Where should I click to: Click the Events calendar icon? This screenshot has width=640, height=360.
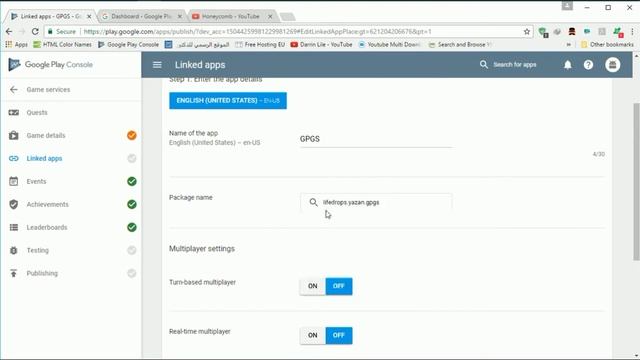(13, 181)
